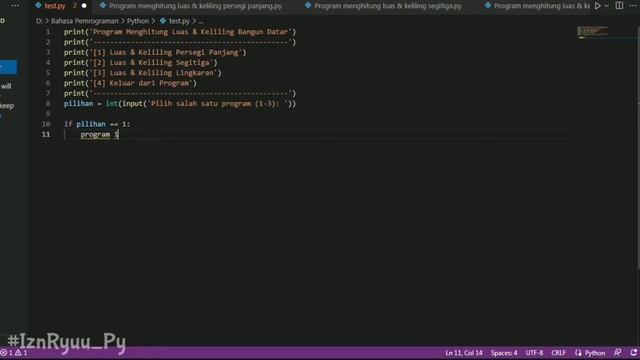Screen dimensions: 640x360
Task: Click line number 11 in the gutter
Action: click(46, 134)
